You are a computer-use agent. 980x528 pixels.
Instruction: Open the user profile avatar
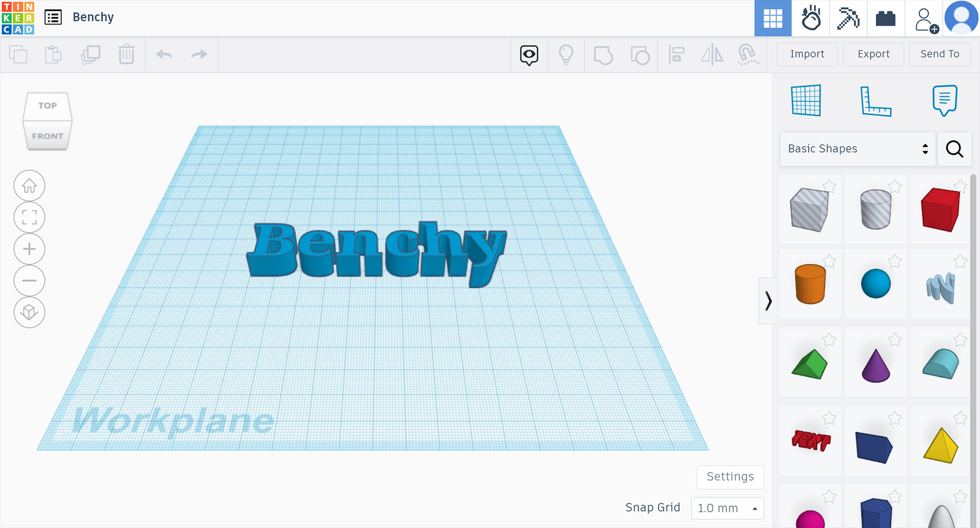point(962,18)
